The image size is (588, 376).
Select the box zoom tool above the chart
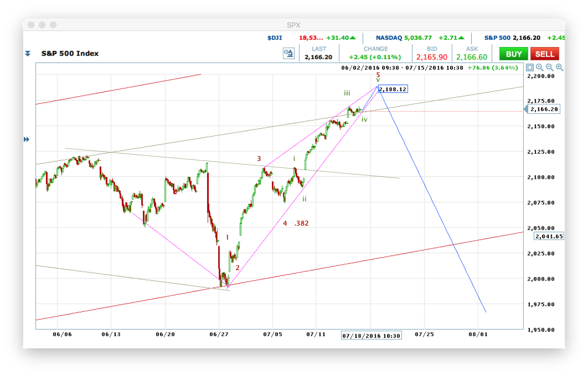(x=530, y=68)
